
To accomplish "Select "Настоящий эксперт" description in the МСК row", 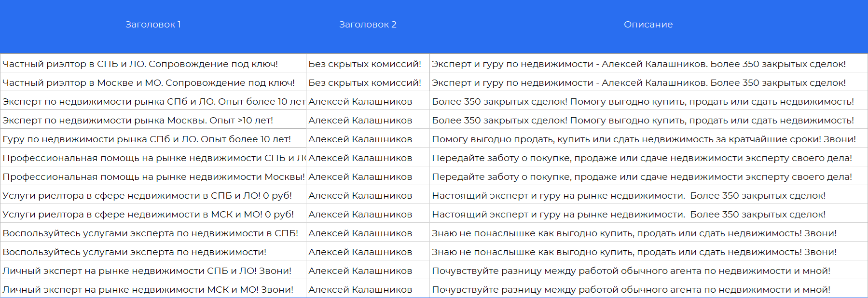I will pos(628,215).
